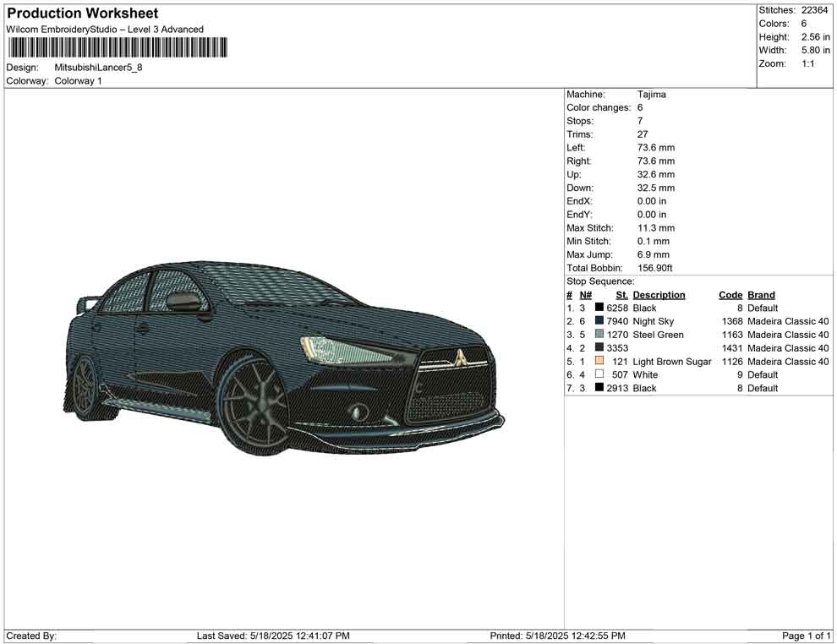
Task: Click the White thread color swatch
Action: pyautogui.click(x=599, y=374)
